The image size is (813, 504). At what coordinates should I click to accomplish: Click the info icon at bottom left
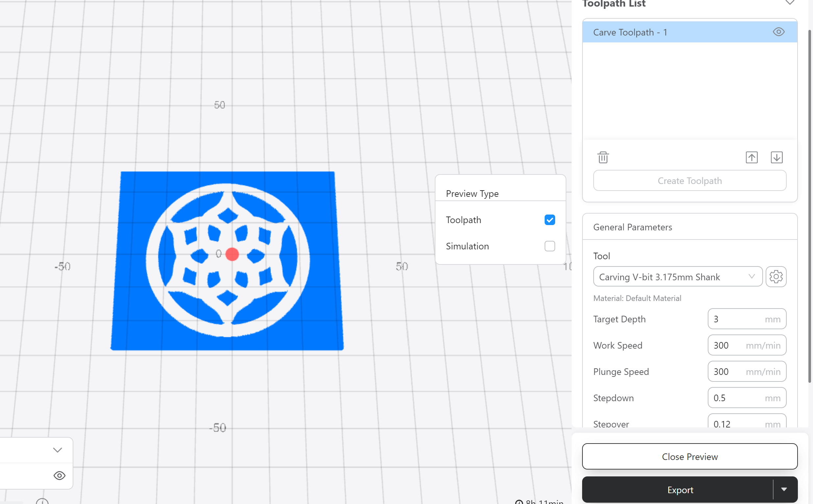42,501
